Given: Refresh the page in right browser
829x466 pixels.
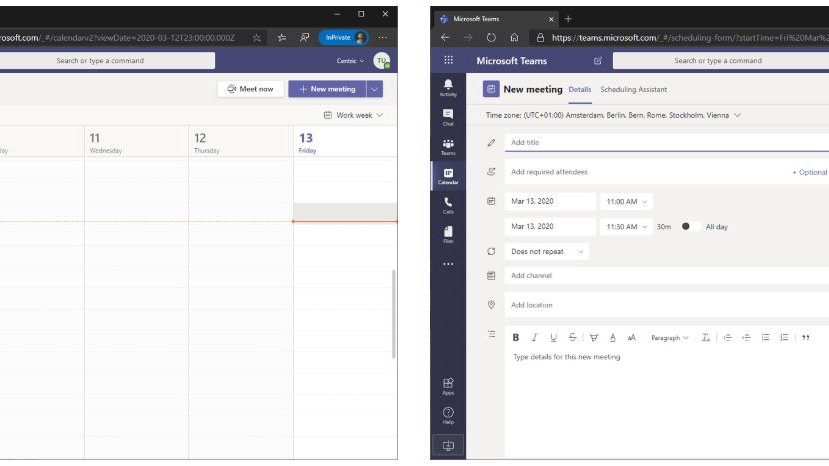Looking at the screenshot, I should pyautogui.click(x=491, y=38).
